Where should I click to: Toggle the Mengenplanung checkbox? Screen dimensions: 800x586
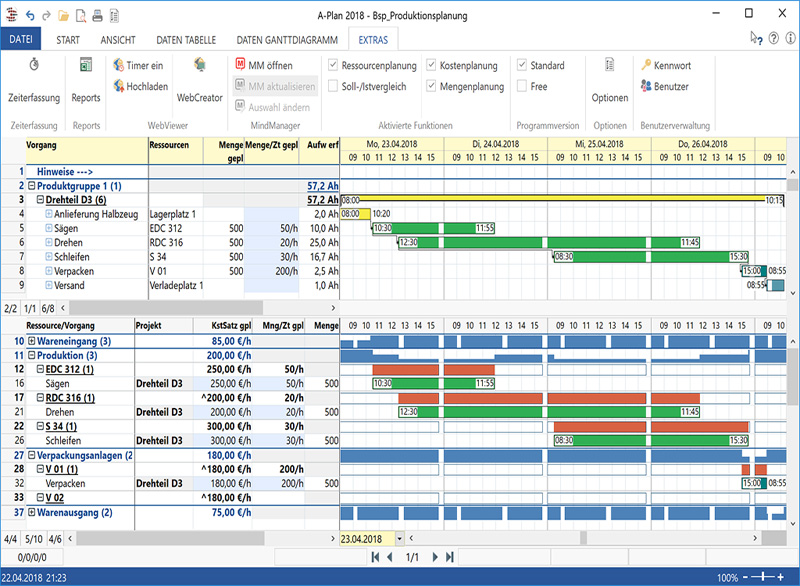pyautogui.click(x=431, y=86)
